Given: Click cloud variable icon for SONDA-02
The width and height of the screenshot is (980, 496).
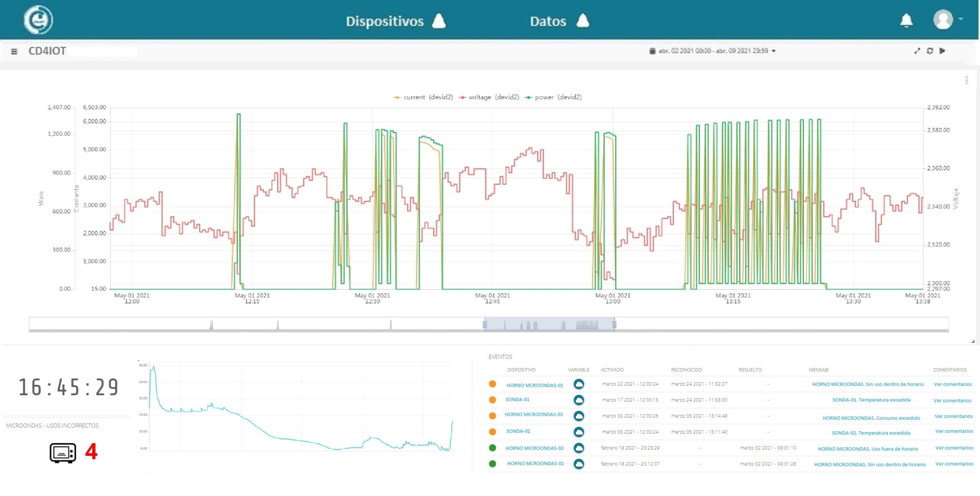Looking at the screenshot, I should (579, 432).
